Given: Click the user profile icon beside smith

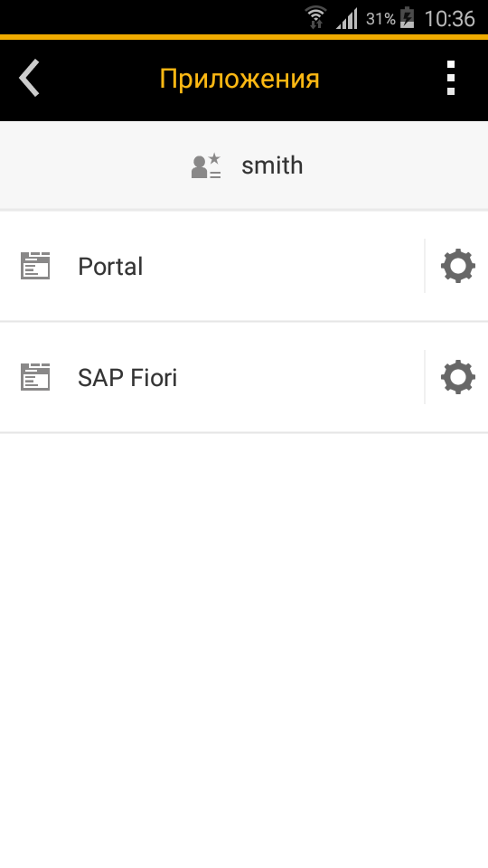Looking at the screenshot, I should 206,166.
